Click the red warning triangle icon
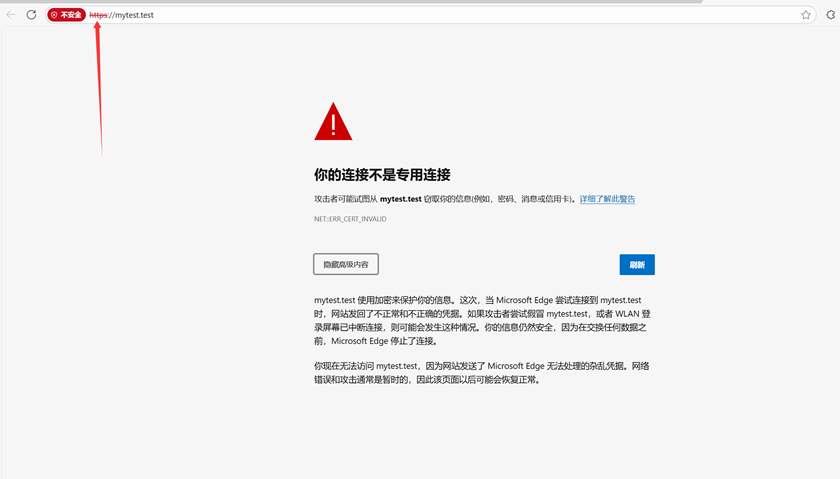Image resolution: width=840 pixels, height=479 pixels. click(333, 122)
